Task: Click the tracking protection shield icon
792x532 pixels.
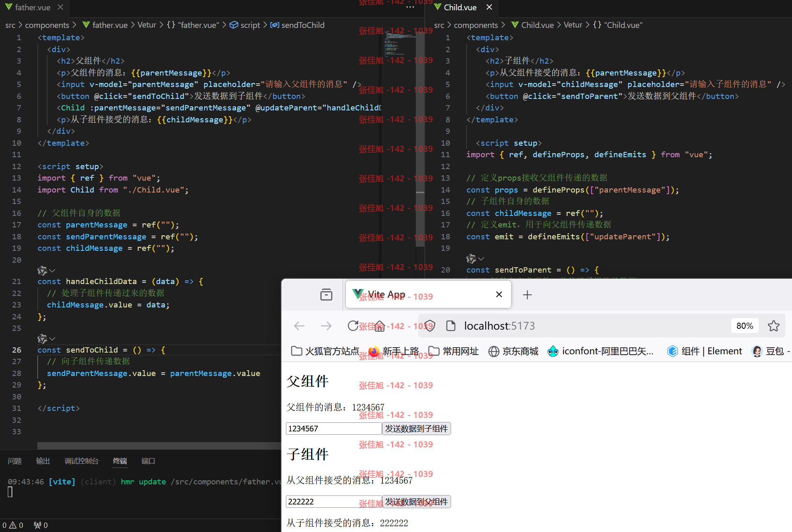Action: 429,326
